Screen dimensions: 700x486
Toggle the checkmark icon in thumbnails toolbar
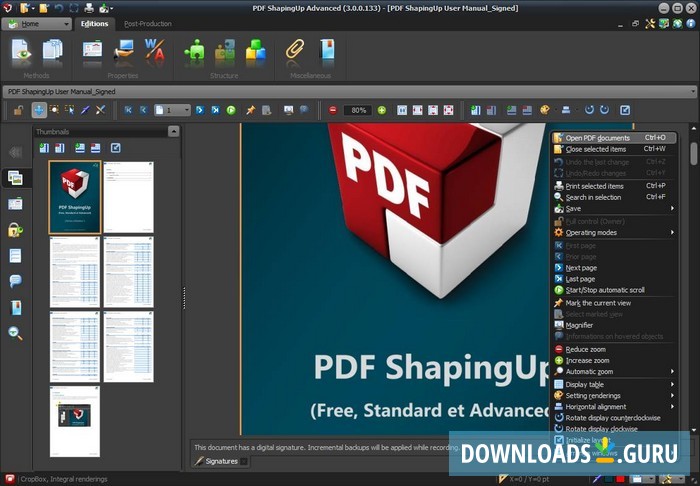pyautogui.click(x=115, y=148)
